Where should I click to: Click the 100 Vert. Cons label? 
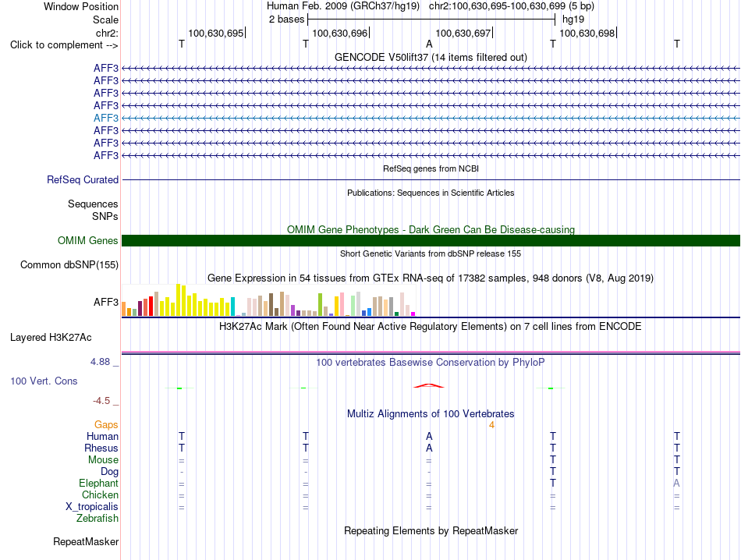(44, 381)
